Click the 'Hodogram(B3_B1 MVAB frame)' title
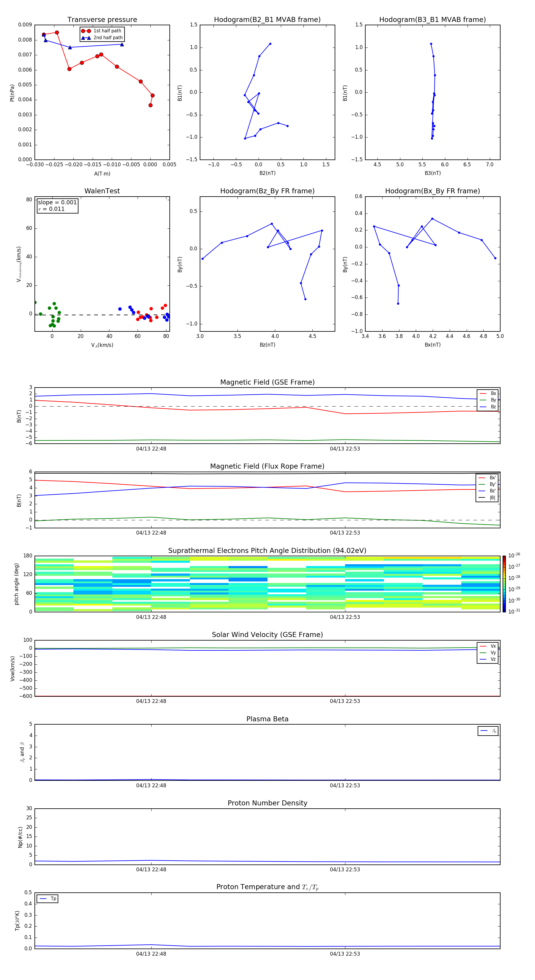Image resolution: width=535 pixels, height=980 pixels. pos(432,20)
